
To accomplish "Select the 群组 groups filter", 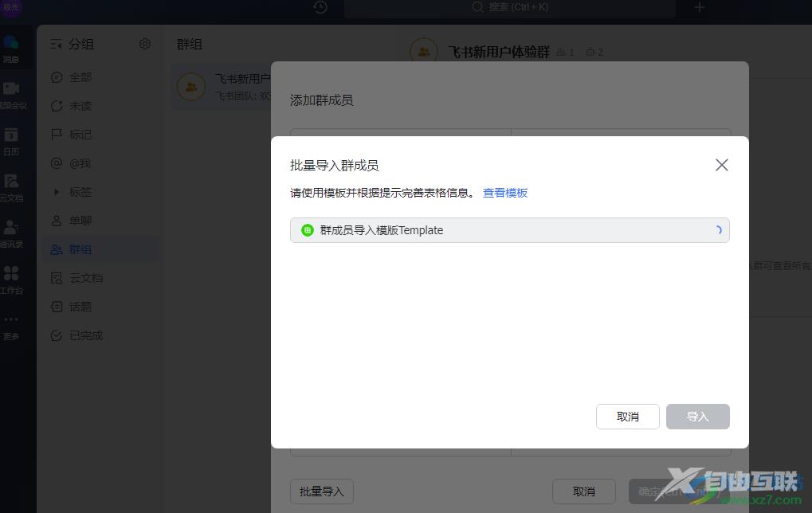I will (x=101, y=249).
